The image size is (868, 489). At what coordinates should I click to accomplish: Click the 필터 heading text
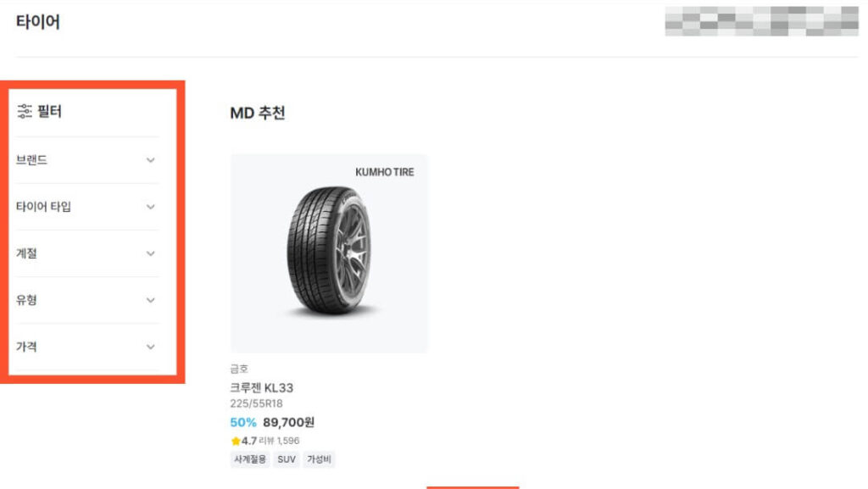pyautogui.click(x=50, y=111)
